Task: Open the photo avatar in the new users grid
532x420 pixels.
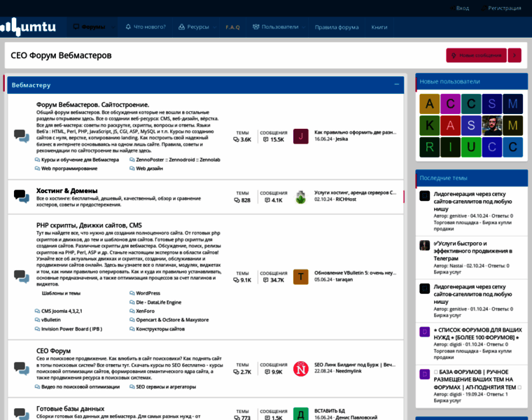Action: [492, 126]
